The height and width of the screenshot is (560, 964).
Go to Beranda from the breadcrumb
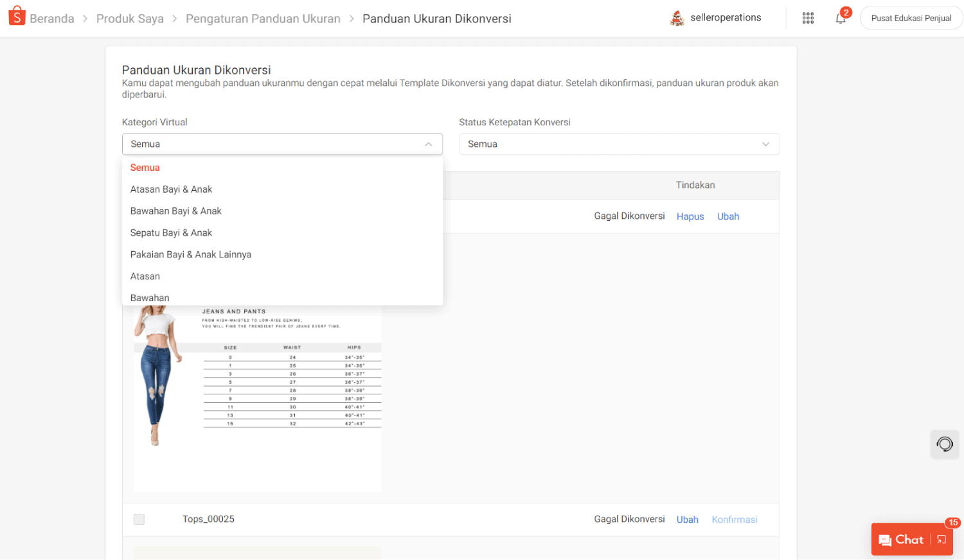(52, 19)
